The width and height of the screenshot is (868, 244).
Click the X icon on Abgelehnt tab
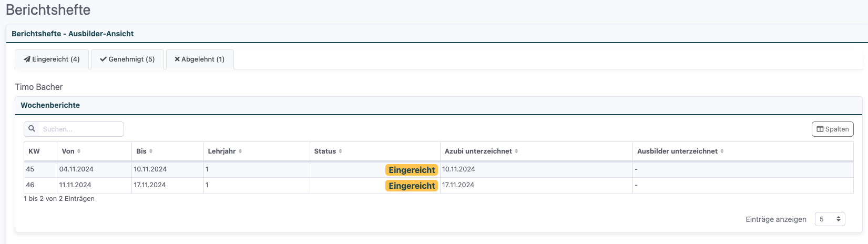pyautogui.click(x=177, y=59)
